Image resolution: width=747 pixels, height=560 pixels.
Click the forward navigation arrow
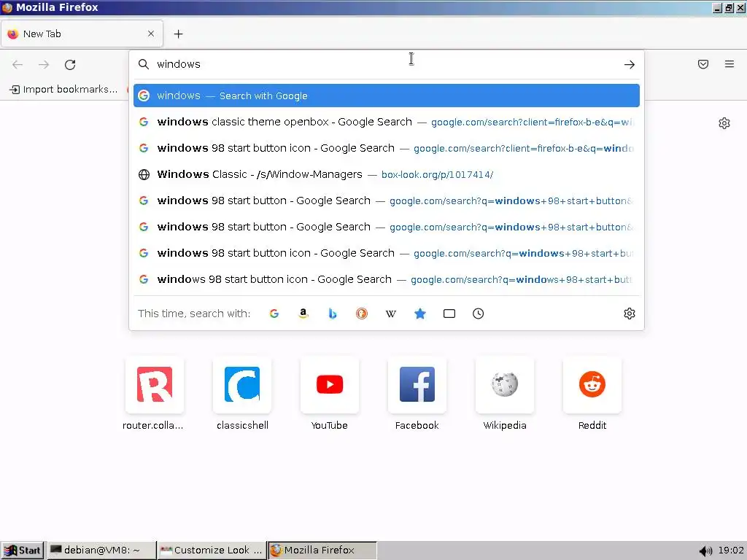tap(44, 64)
